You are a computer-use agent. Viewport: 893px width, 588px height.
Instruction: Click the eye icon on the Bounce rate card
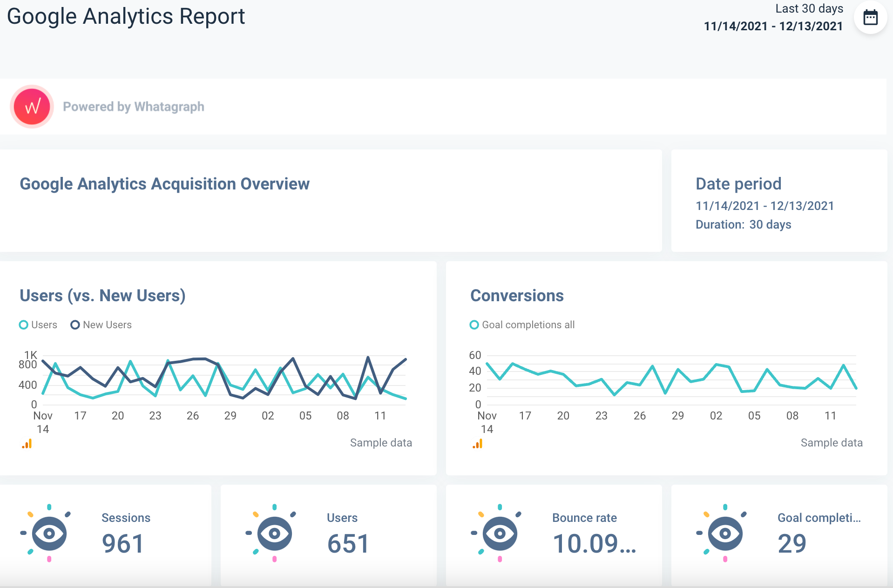pos(499,534)
